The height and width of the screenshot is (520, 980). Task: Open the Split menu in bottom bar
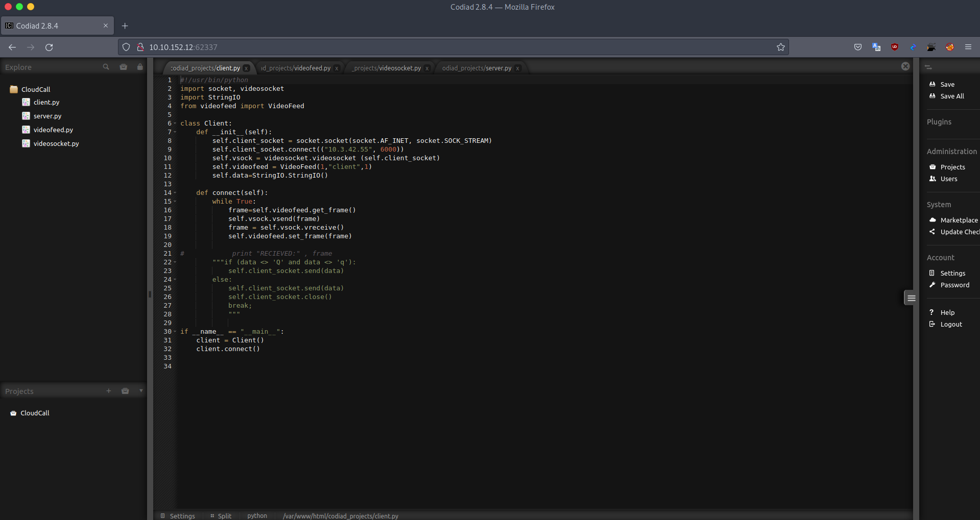point(221,516)
